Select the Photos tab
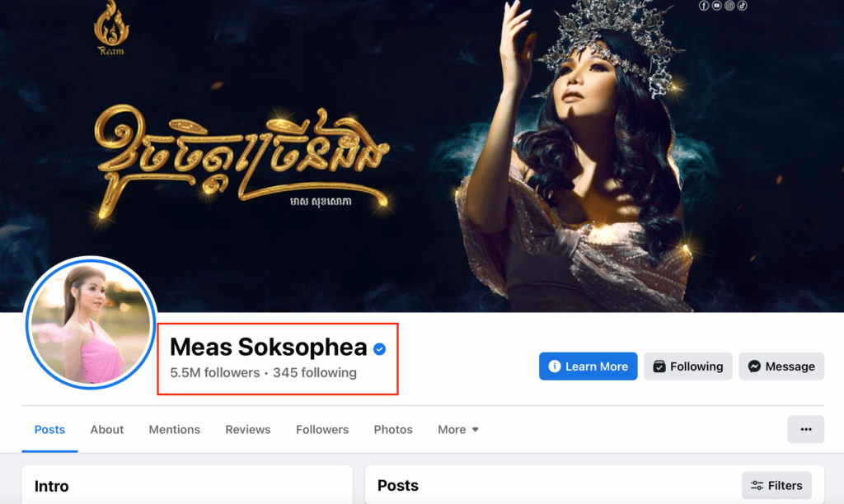844x504 pixels. click(x=393, y=429)
